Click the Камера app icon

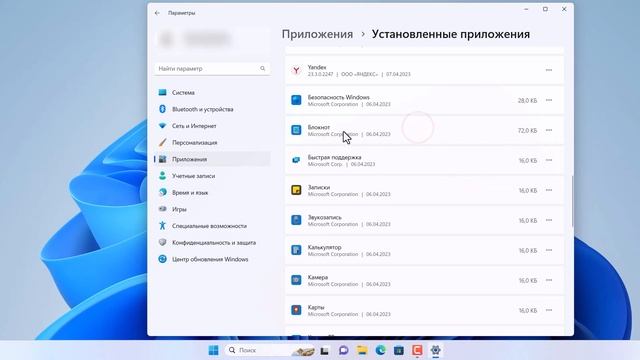pyautogui.click(x=296, y=280)
